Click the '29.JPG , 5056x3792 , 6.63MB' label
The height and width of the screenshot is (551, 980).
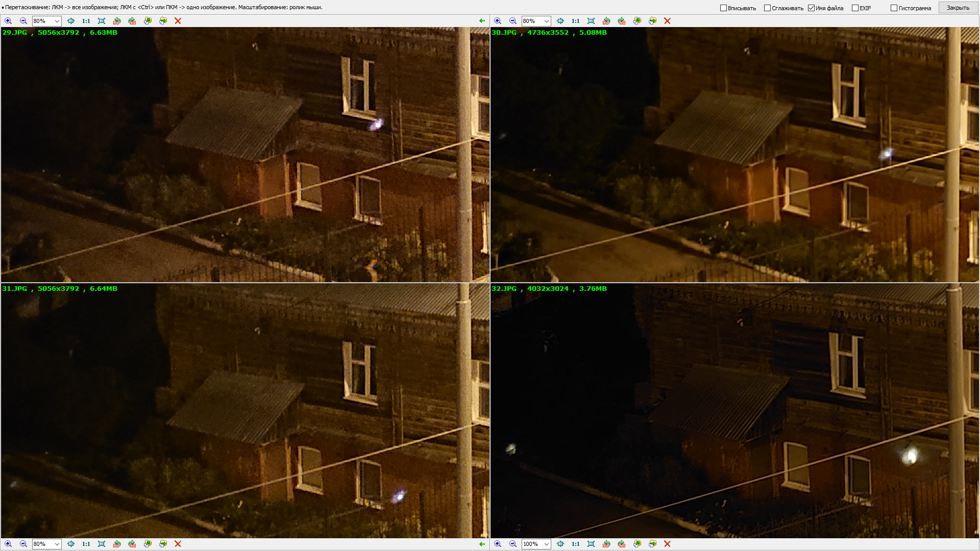coord(60,32)
